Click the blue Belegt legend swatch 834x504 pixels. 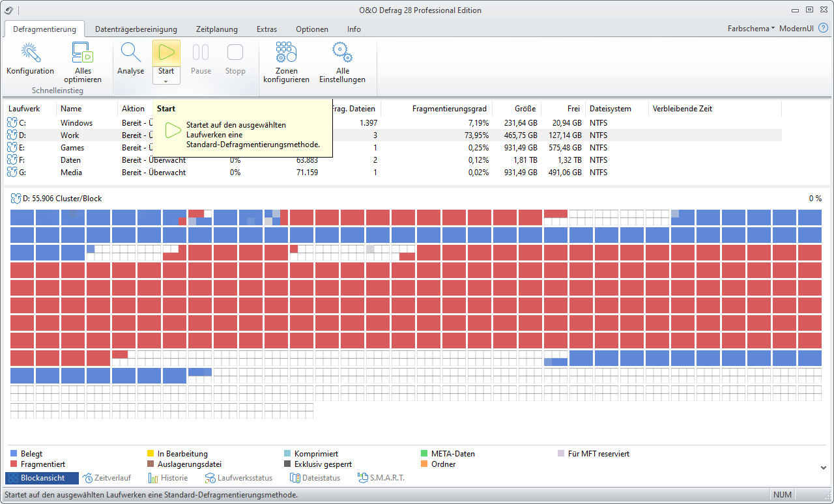tap(14, 454)
